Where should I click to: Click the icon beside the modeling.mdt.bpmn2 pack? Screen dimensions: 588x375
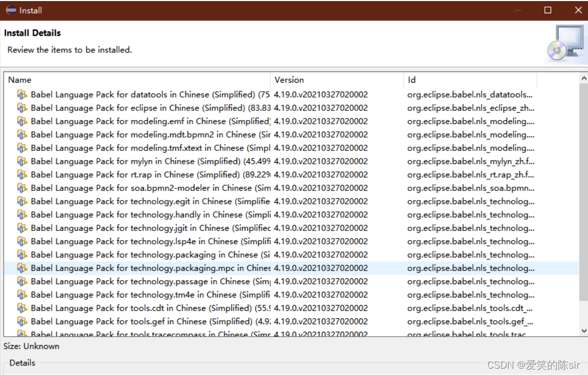pyautogui.click(x=22, y=135)
